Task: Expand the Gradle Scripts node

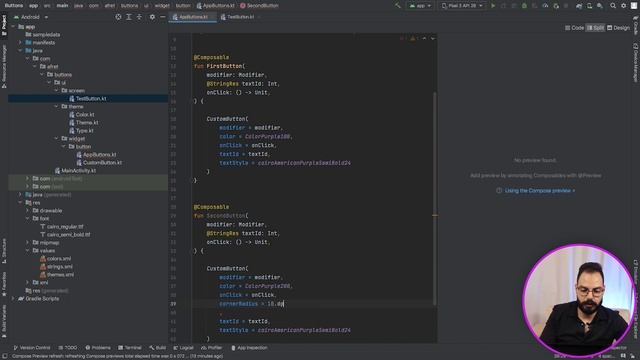Action: pos(13,298)
